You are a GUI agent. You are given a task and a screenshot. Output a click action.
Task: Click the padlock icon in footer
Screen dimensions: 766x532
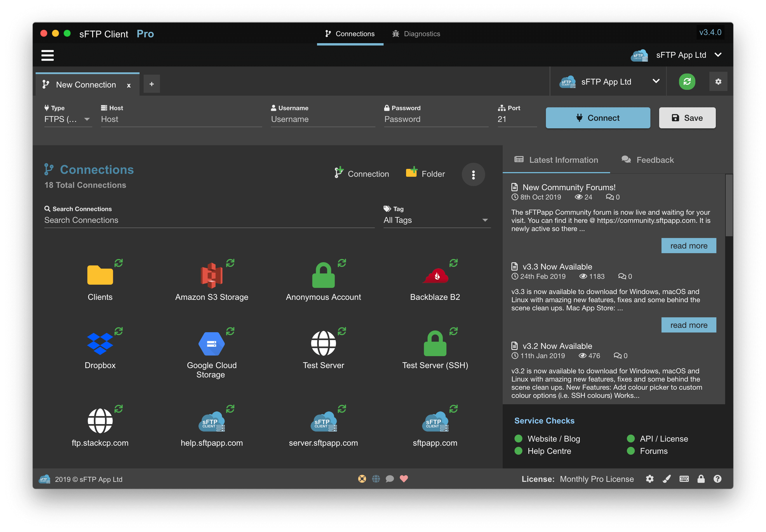click(x=701, y=479)
